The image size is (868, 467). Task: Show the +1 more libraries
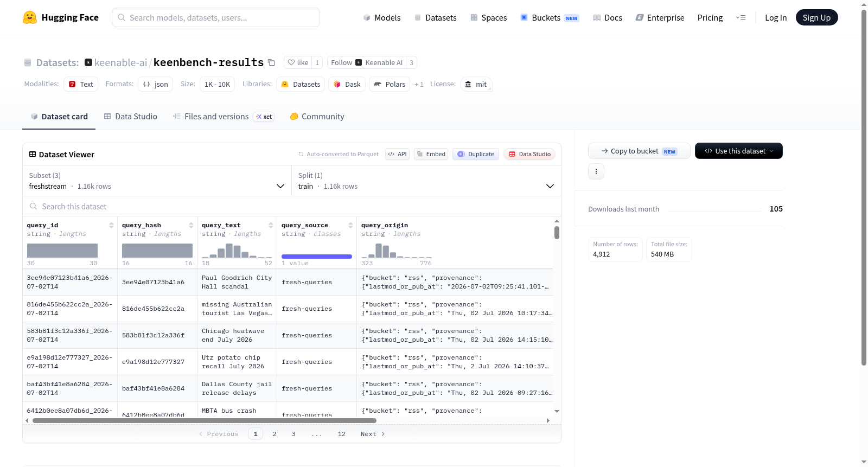(419, 85)
